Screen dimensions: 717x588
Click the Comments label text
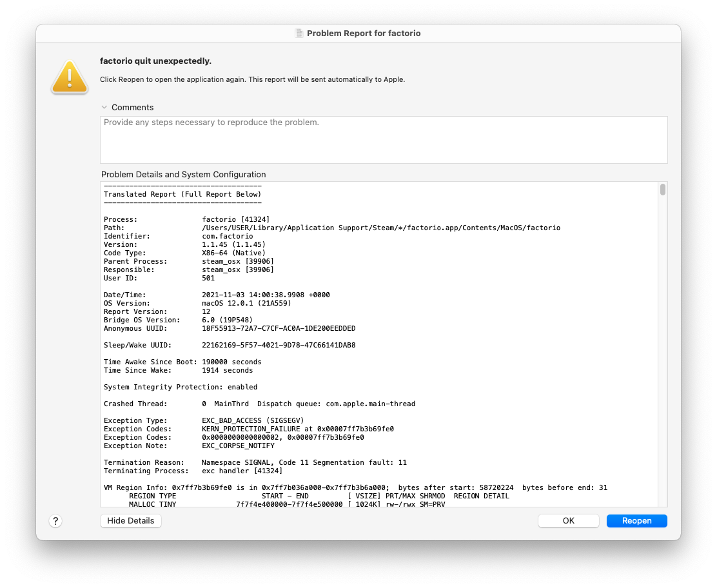coord(132,108)
